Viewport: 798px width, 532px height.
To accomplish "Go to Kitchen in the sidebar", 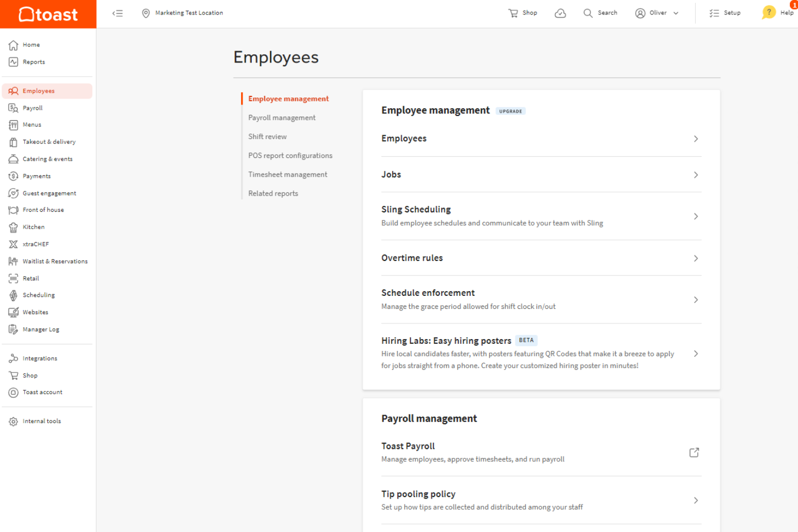I will coord(33,227).
